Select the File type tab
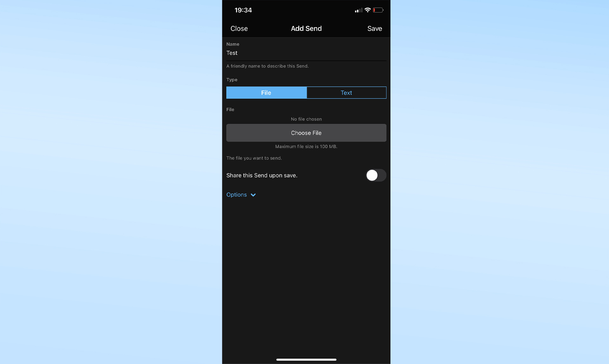Screen dimensions: 609x364 click(266, 92)
